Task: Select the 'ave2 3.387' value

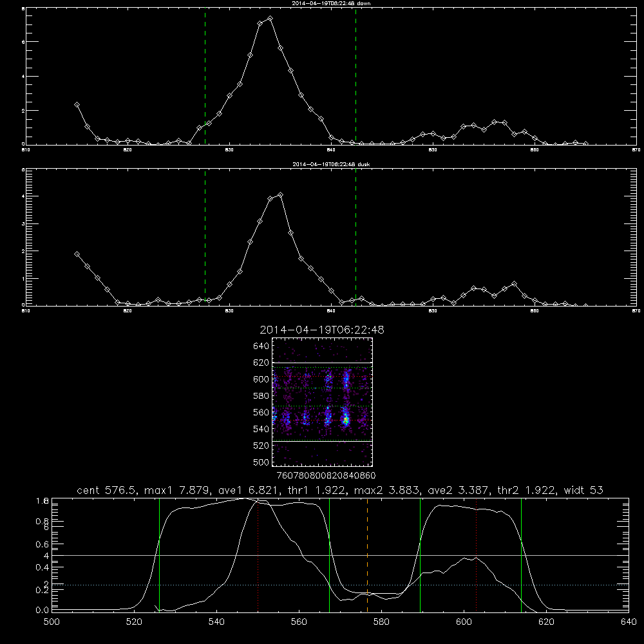Action: (x=458, y=490)
